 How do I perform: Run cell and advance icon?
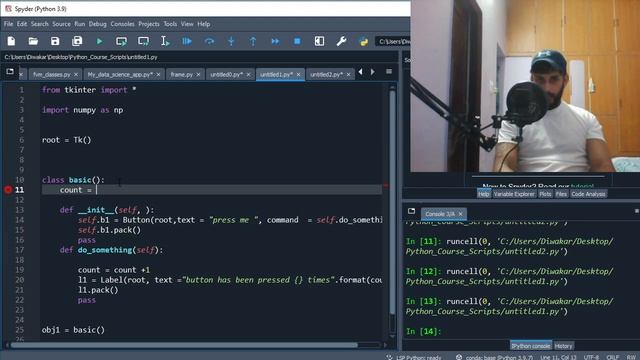pyautogui.click(x=143, y=41)
